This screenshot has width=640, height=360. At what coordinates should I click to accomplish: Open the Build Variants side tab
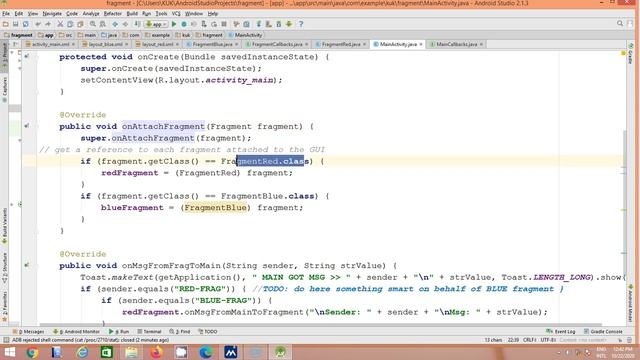(x=4, y=226)
